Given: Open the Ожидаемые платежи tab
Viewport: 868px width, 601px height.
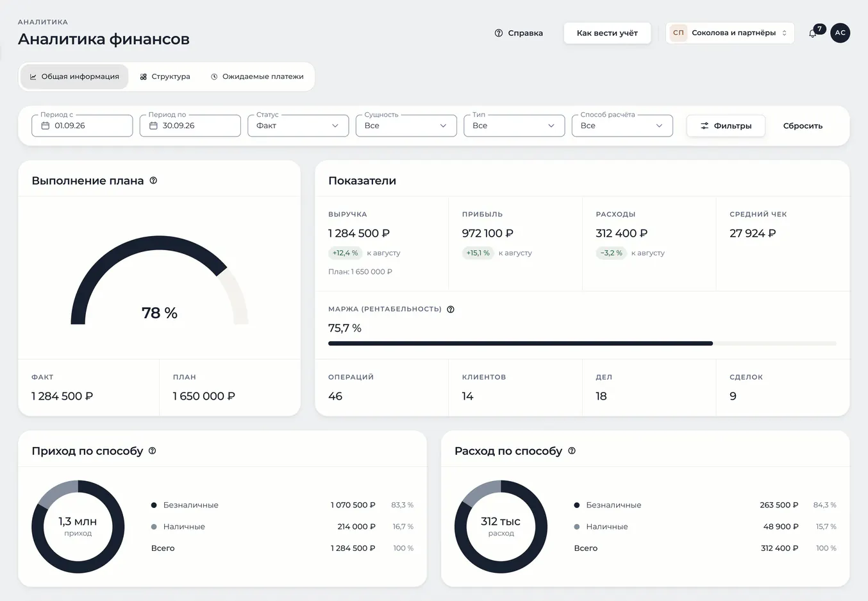Looking at the screenshot, I should pyautogui.click(x=257, y=76).
